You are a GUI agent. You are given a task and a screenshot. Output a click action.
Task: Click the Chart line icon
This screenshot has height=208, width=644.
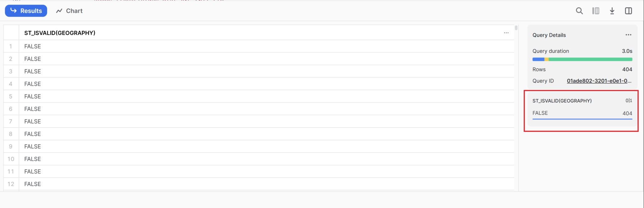point(59,10)
